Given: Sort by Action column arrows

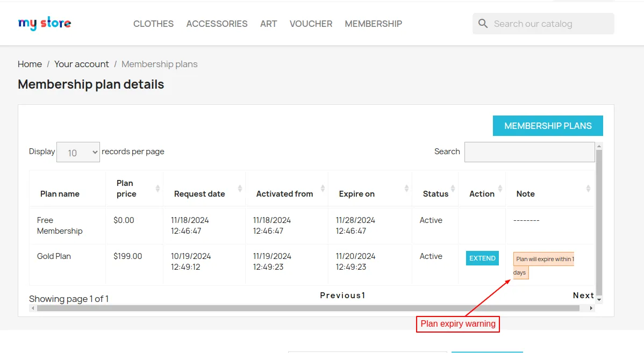Looking at the screenshot, I should (x=500, y=189).
